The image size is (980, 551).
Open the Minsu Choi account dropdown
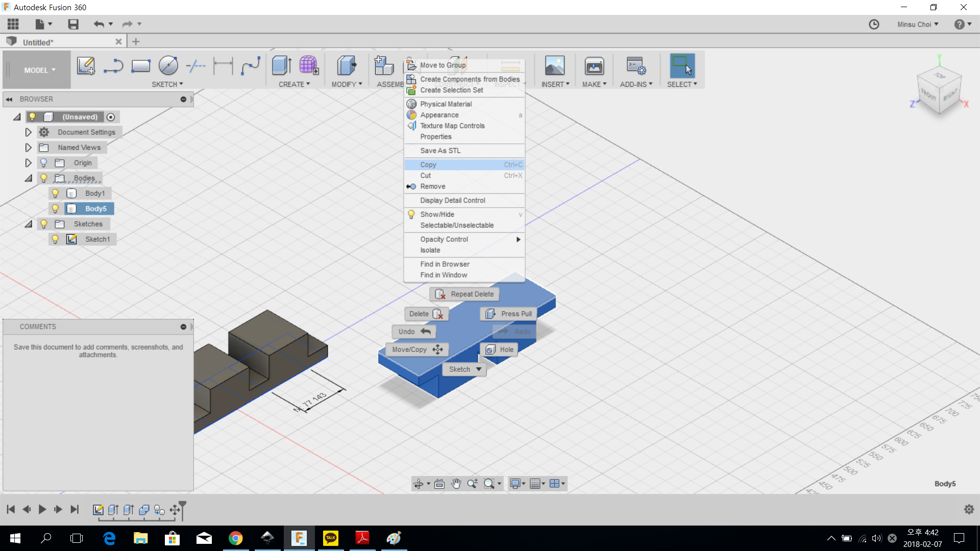[x=918, y=24]
